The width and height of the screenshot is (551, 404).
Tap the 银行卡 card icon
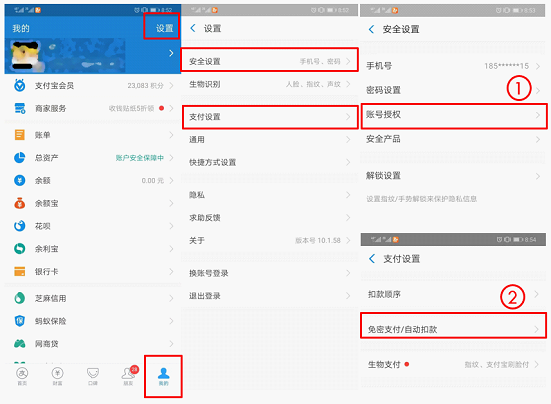[20, 271]
